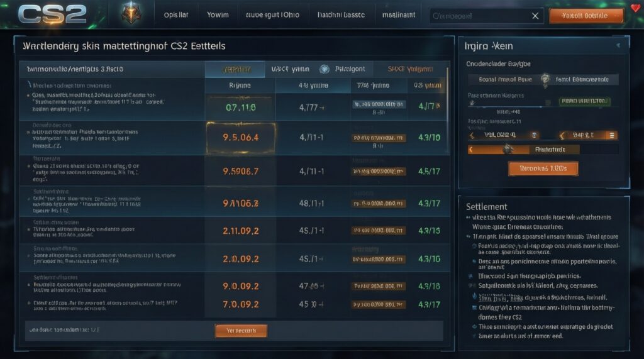Click the left arrow of the 94P 2.T selector

pyautogui.click(x=562, y=135)
